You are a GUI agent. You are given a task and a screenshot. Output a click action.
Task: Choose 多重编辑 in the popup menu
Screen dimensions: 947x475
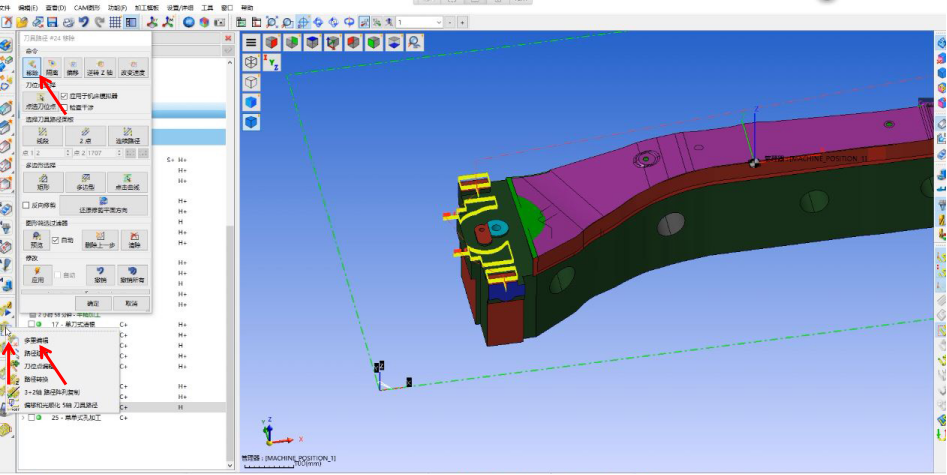pyautogui.click(x=36, y=341)
